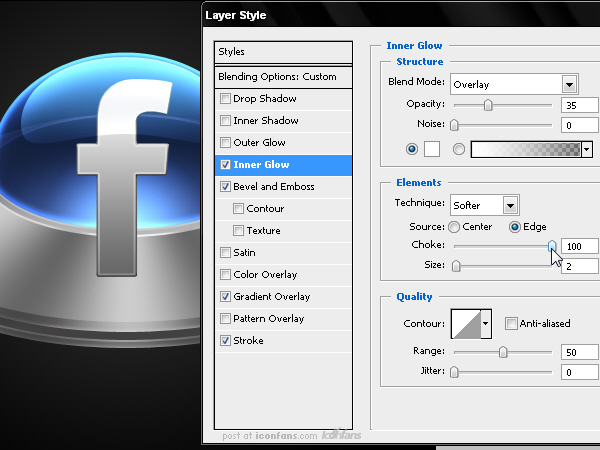Image resolution: width=600 pixels, height=450 pixels.
Task: Open the glow gradient editor preview
Action: coord(526,149)
